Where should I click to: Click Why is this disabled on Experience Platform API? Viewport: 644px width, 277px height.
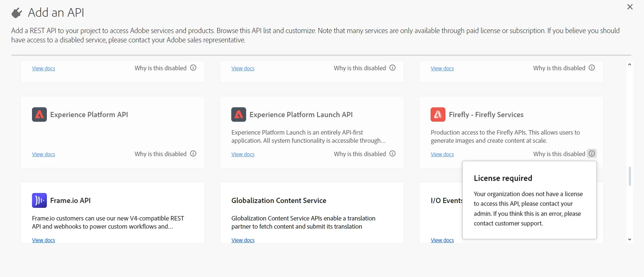pos(161,154)
